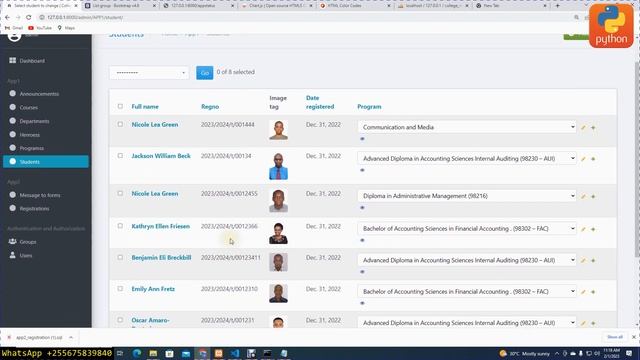Open the action dropdown beside Go
This screenshot has height=360, width=640.
pos(149,73)
